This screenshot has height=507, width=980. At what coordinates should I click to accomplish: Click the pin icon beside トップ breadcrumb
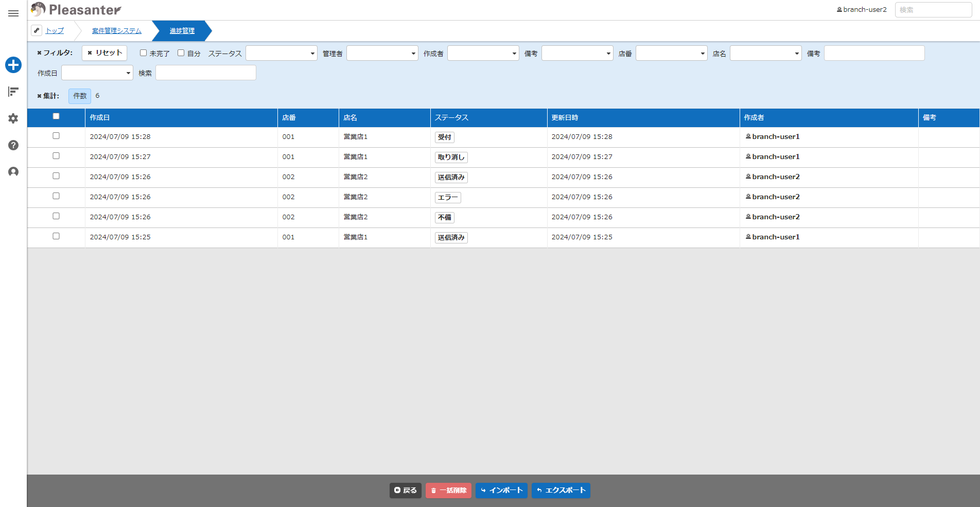pyautogui.click(x=37, y=30)
